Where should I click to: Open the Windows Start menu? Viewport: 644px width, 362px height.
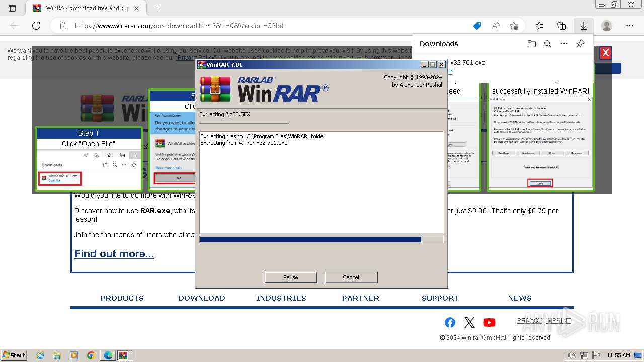[14, 355]
